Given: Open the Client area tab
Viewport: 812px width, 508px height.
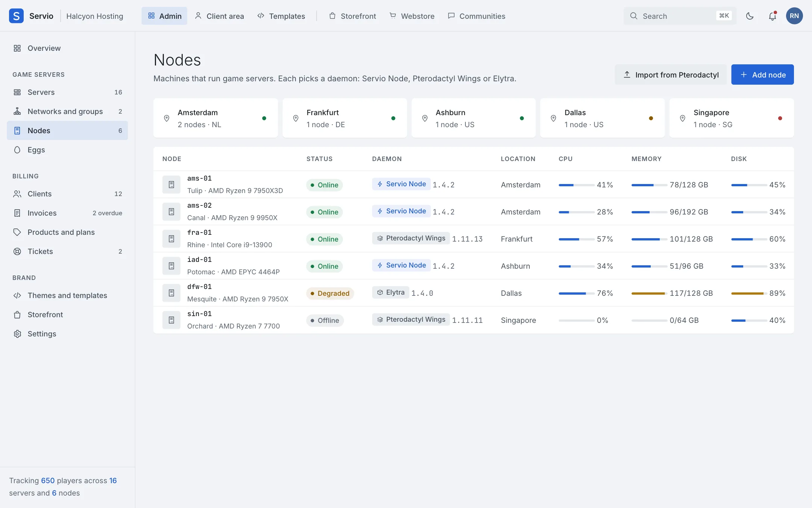Looking at the screenshot, I should 220,16.
